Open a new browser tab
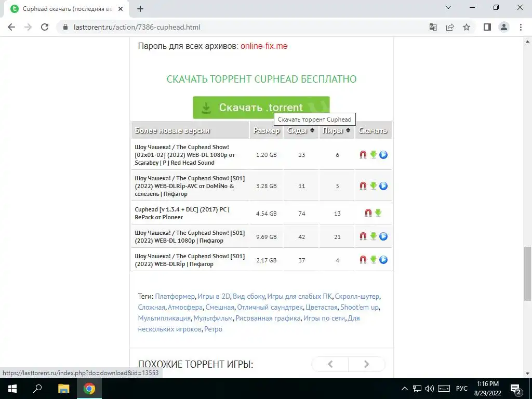Image resolution: width=532 pixels, height=399 pixels. (140, 9)
